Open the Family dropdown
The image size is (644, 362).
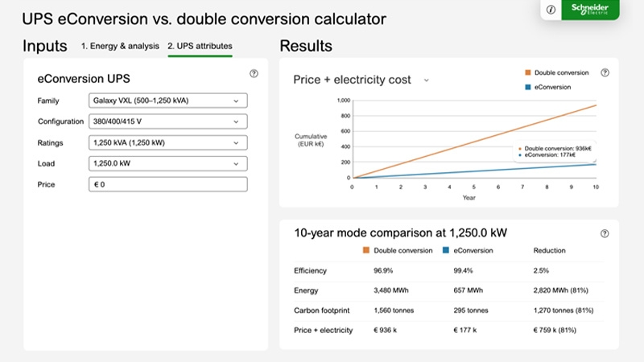pos(167,101)
